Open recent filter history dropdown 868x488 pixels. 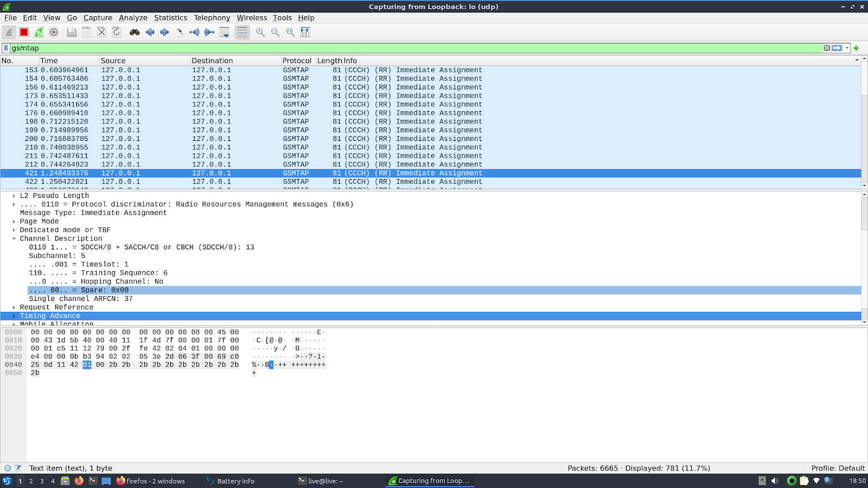847,48
